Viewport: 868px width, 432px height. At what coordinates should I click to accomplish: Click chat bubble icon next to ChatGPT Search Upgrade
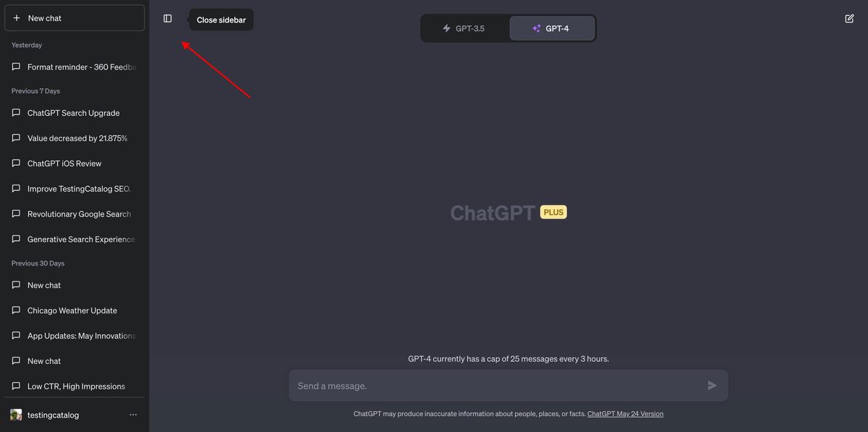tap(16, 113)
